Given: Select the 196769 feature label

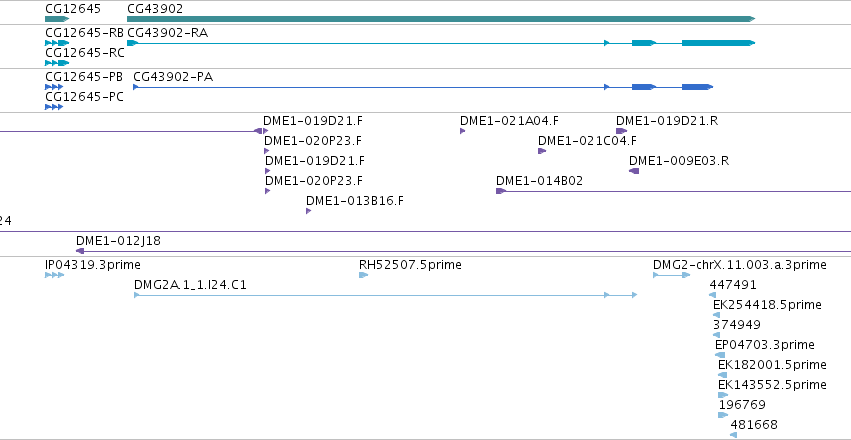Looking at the screenshot, I should pos(742,405).
